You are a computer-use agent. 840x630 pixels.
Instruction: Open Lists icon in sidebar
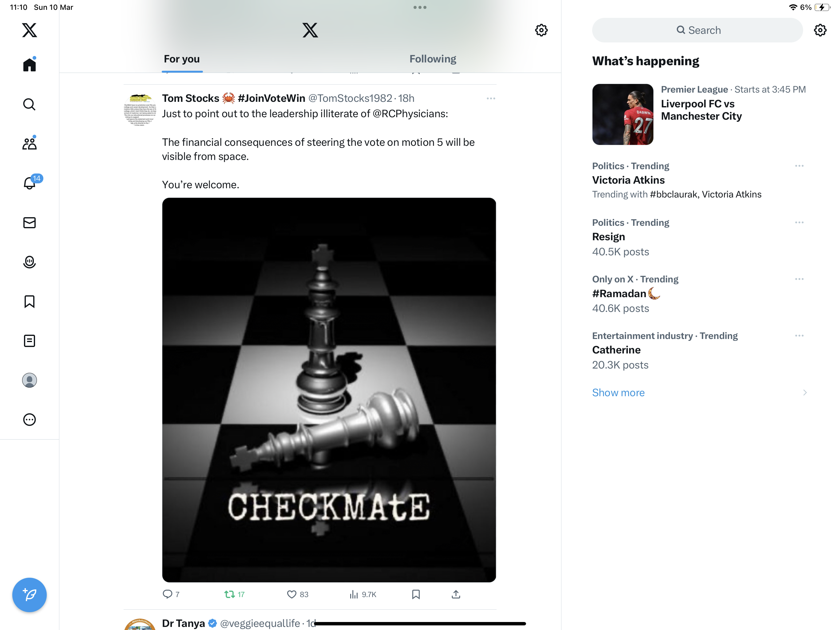tap(29, 341)
